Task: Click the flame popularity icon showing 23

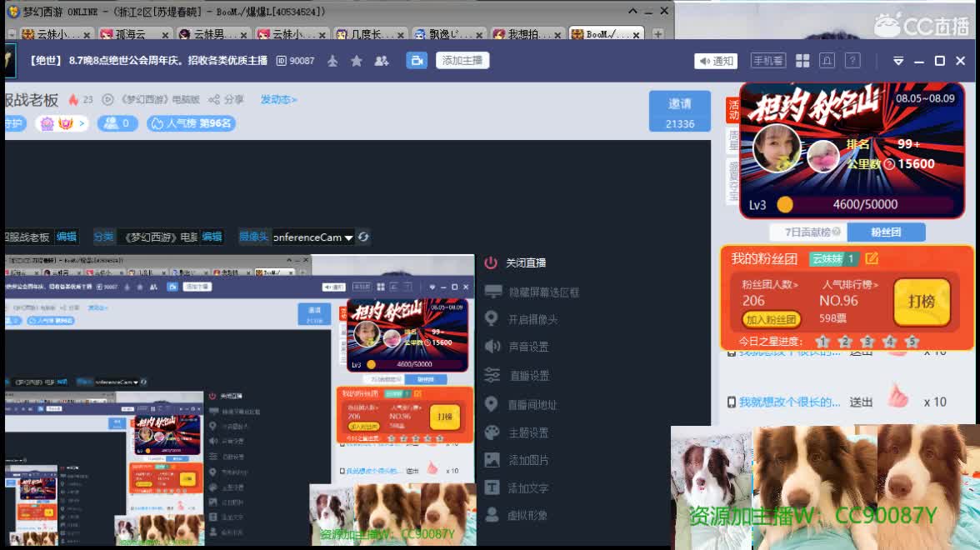Action: (x=73, y=99)
